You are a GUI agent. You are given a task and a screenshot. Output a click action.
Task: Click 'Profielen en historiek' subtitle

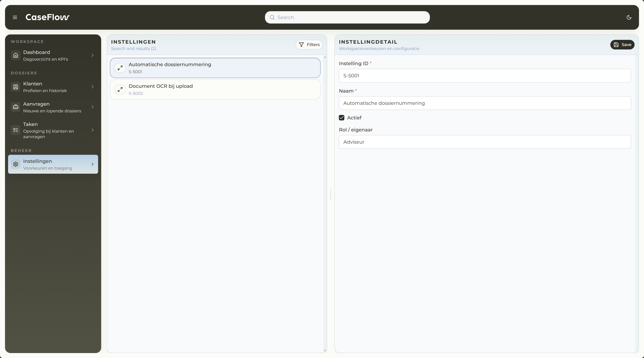click(45, 91)
